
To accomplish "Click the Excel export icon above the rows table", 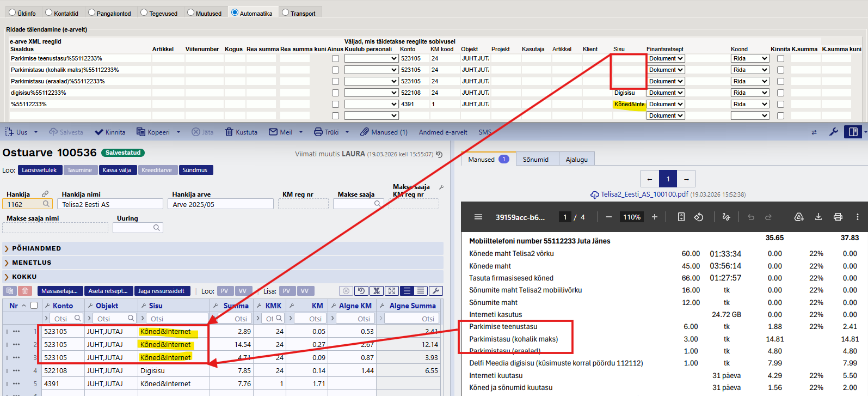I will [x=376, y=291].
